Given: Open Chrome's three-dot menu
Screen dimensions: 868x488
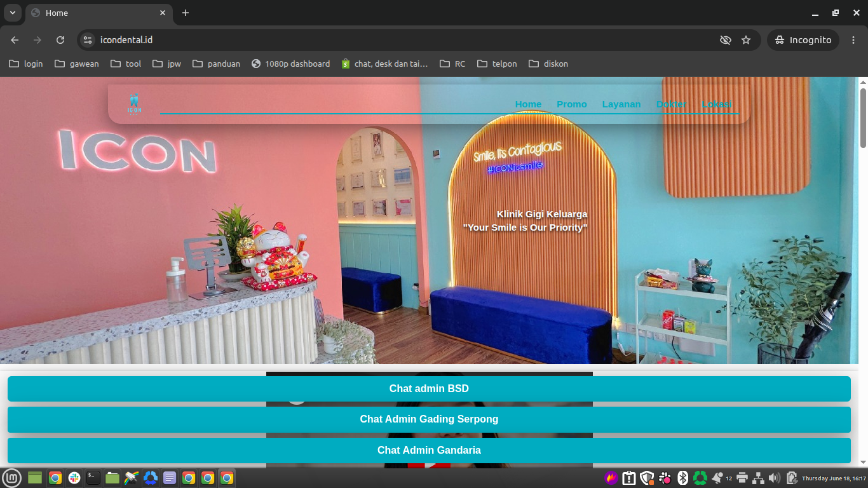Looking at the screenshot, I should [x=853, y=40].
